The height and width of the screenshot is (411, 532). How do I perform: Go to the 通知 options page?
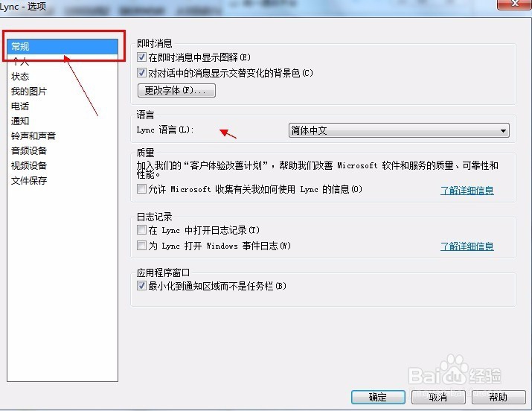pyautogui.click(x=63, y=121)
